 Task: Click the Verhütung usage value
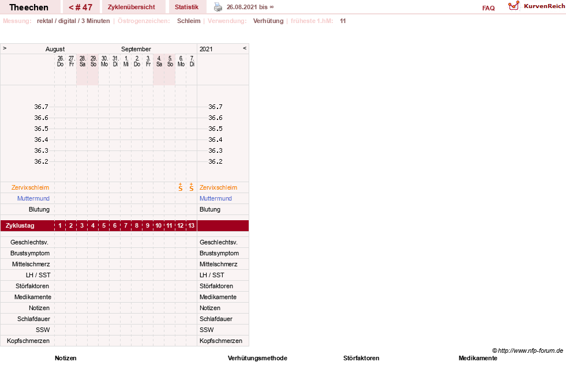[x=268, y=21]
